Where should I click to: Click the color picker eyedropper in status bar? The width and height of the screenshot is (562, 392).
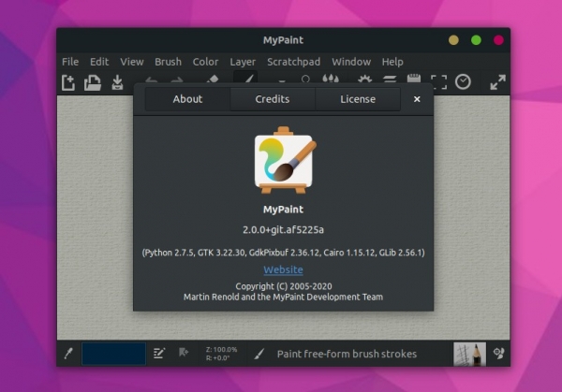coord(67,354)
